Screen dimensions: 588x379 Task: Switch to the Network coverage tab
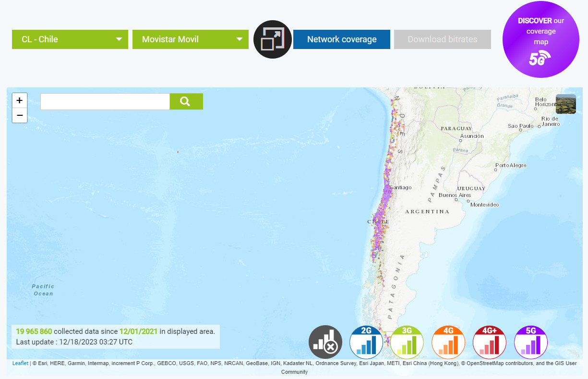point(342,39)
